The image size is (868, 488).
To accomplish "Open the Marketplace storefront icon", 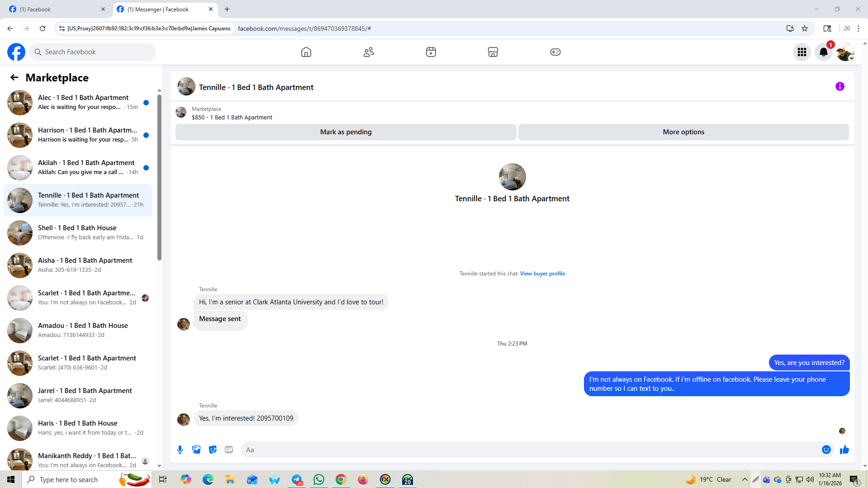I will pos(493,52).
